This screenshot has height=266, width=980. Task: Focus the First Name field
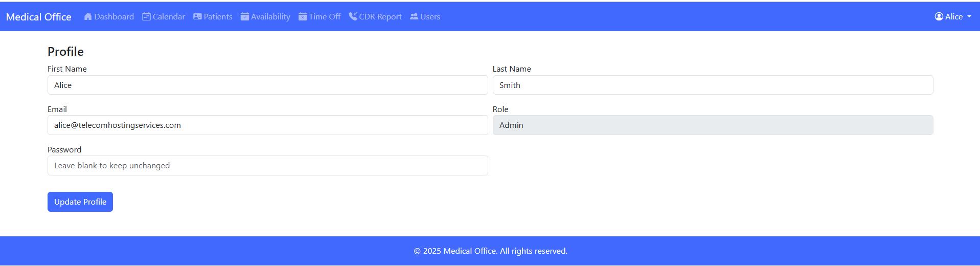point(267,85)
